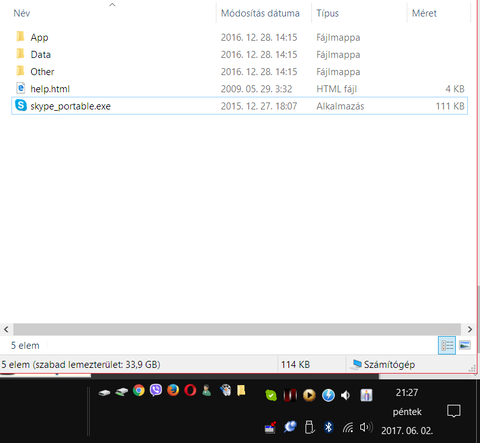Open Viber from the taskbar
Viewport: 480px width, 443px height.
click(156, 390)
